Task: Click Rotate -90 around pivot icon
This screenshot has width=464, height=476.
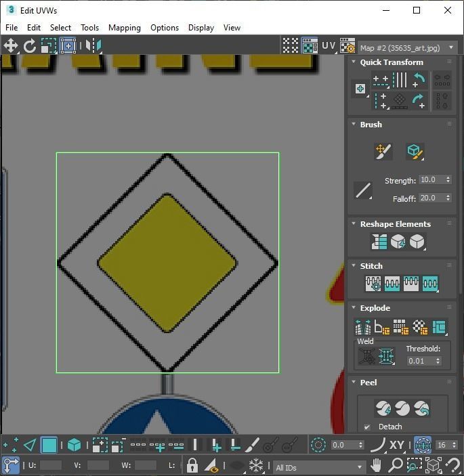Action: click(419, 80)
